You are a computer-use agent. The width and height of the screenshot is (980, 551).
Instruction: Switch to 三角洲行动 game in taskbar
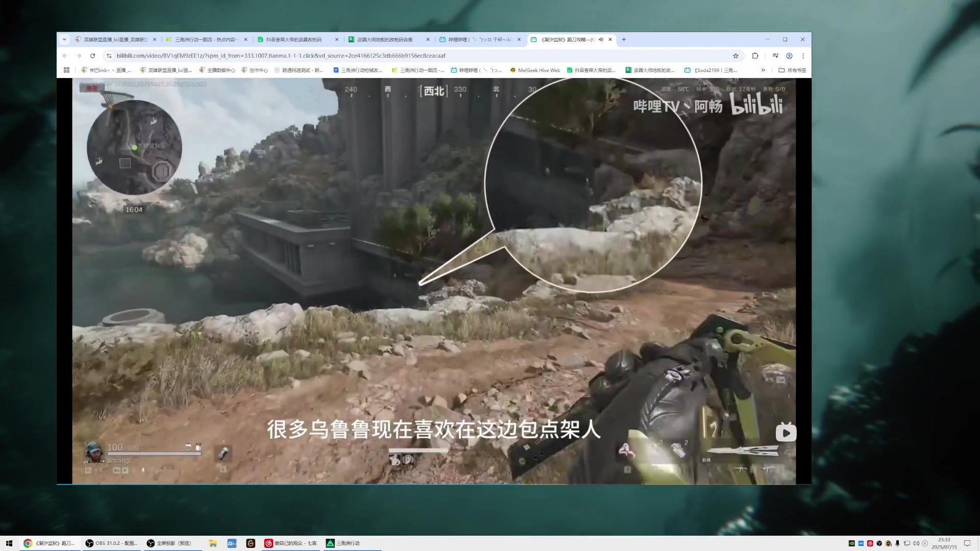click(352, 543)
